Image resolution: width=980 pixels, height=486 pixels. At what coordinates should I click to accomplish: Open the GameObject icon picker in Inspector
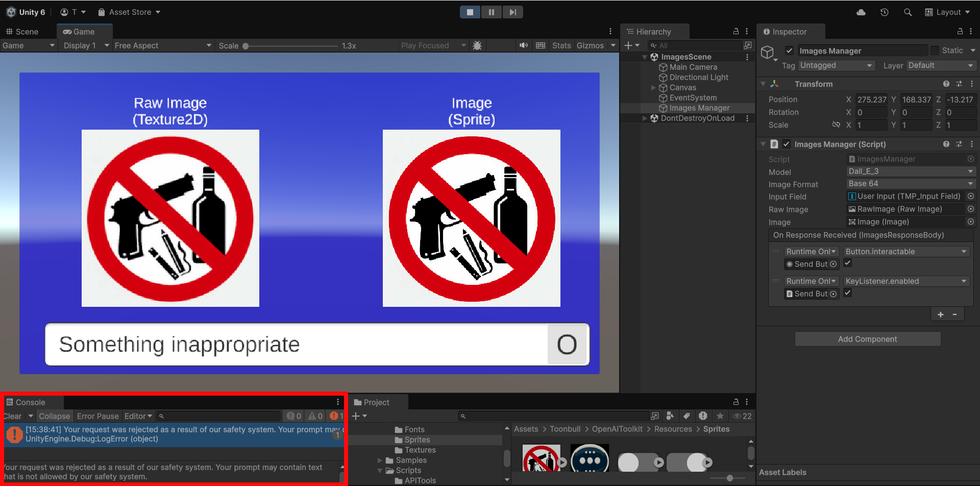click(769, 53)
